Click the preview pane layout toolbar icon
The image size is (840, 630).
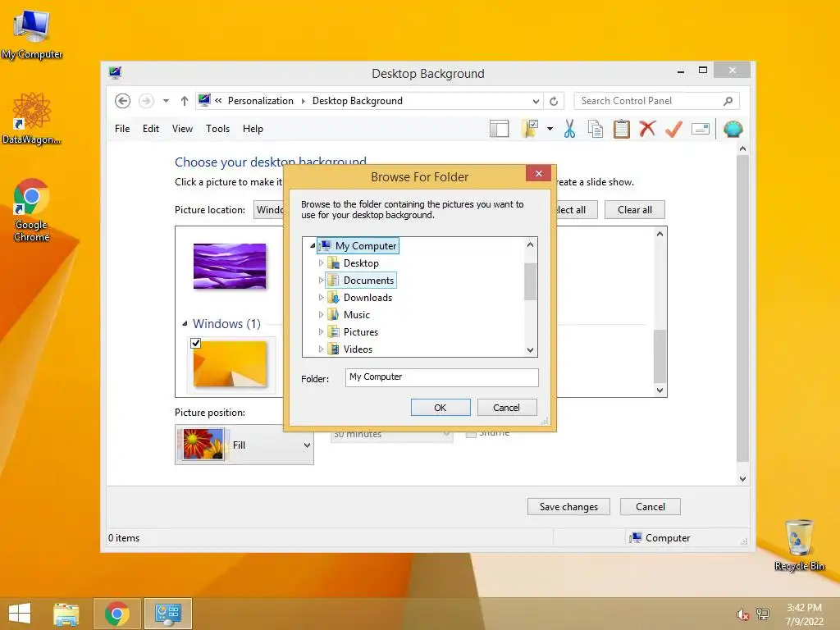click(499, 129)
